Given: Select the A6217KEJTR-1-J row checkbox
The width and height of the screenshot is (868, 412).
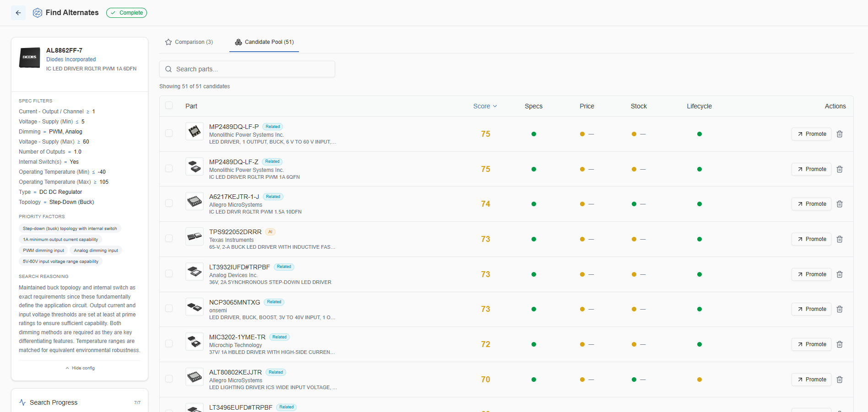Looking at the screenshot, I should coord(169,203).
